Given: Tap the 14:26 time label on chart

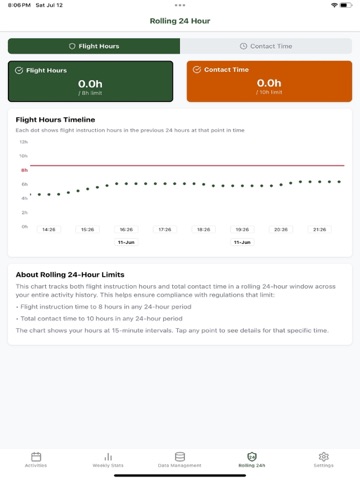Looking at the screenshot, I should (49, 229).
